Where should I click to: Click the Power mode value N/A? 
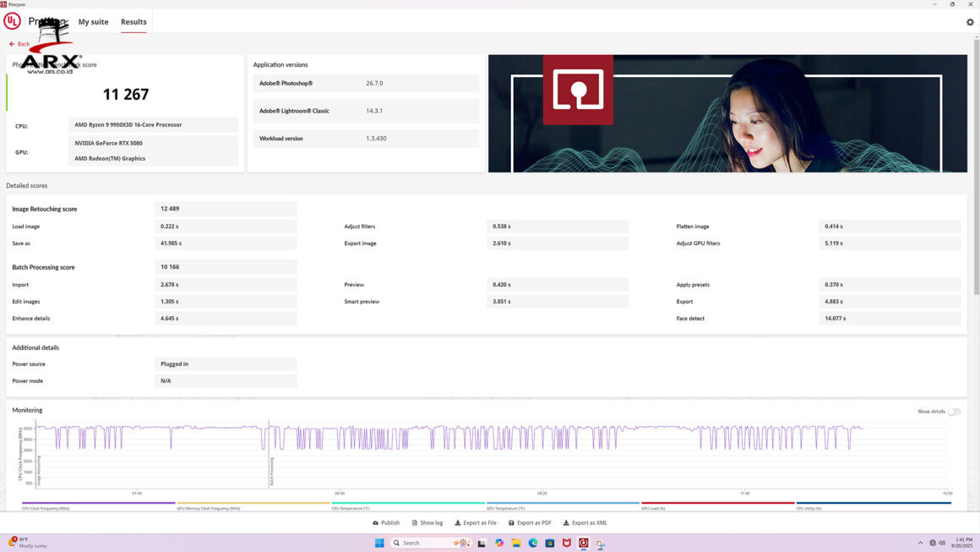(x=226, y=380)
